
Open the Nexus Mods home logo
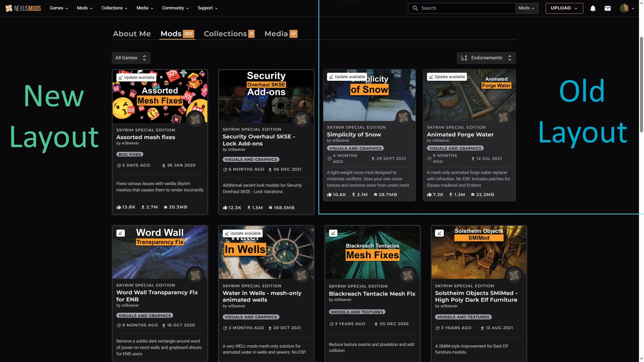pos(23,8)
